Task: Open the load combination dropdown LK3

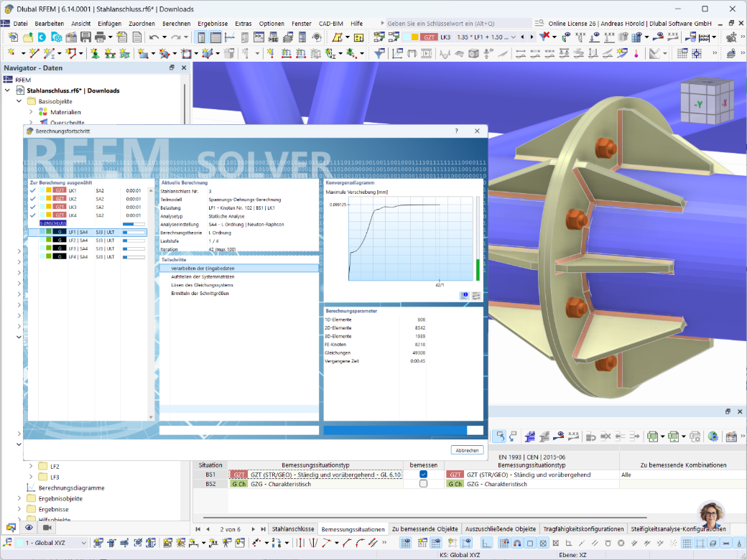Action: pos(514,37)
